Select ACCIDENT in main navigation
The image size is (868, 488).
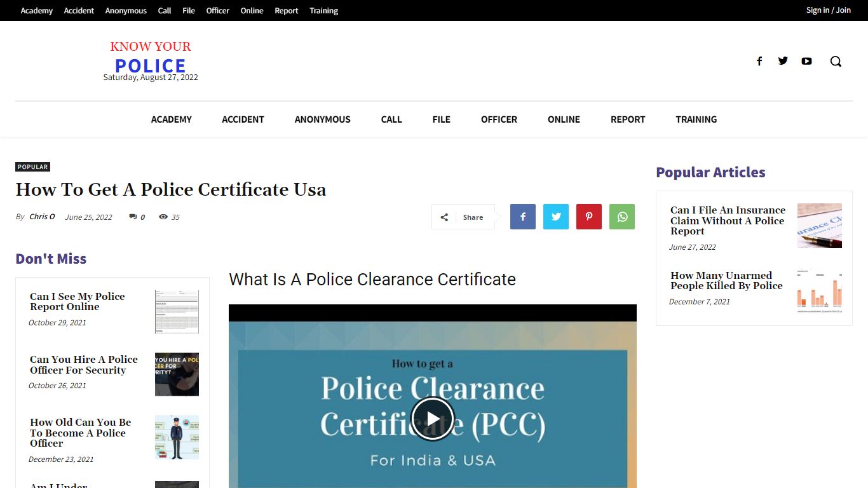coord(243,119)
